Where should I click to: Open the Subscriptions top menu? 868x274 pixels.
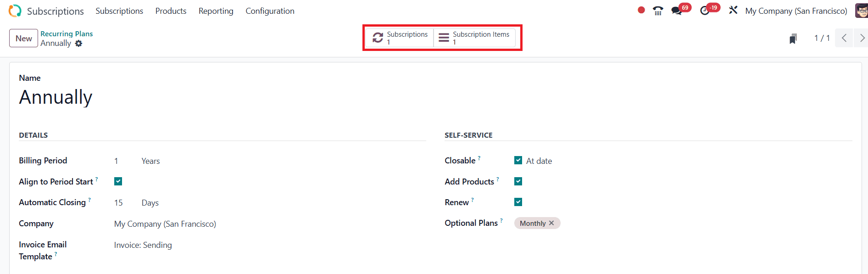point(119,11)
